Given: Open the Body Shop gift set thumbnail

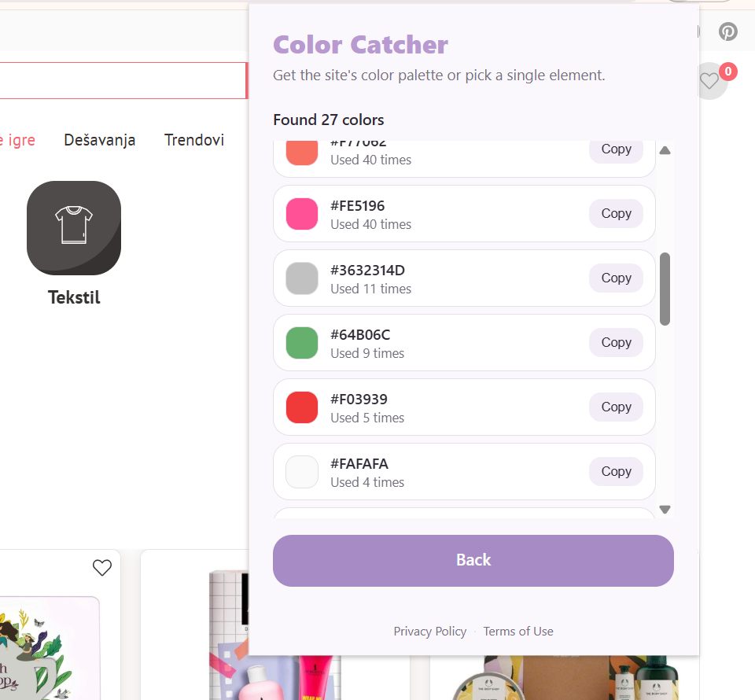Looking at the screenshot, I should 565,678.
